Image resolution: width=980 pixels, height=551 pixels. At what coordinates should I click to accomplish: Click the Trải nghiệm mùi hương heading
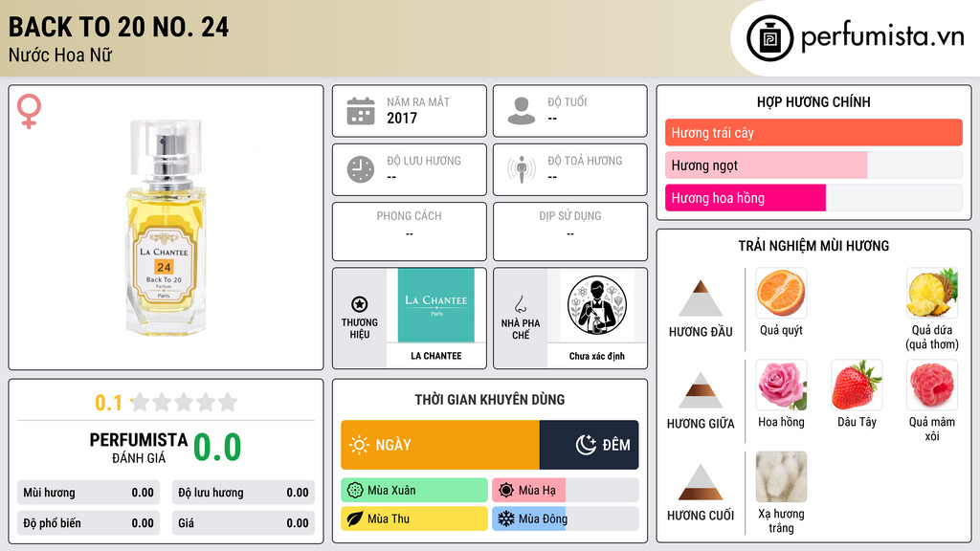[813, 246]
